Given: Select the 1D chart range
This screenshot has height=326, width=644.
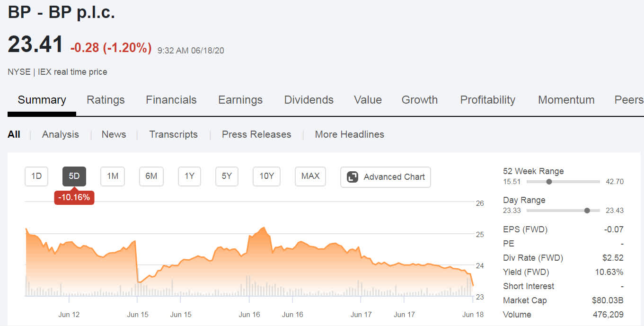Looking at the screenshot, I should [x=36, y=176].
